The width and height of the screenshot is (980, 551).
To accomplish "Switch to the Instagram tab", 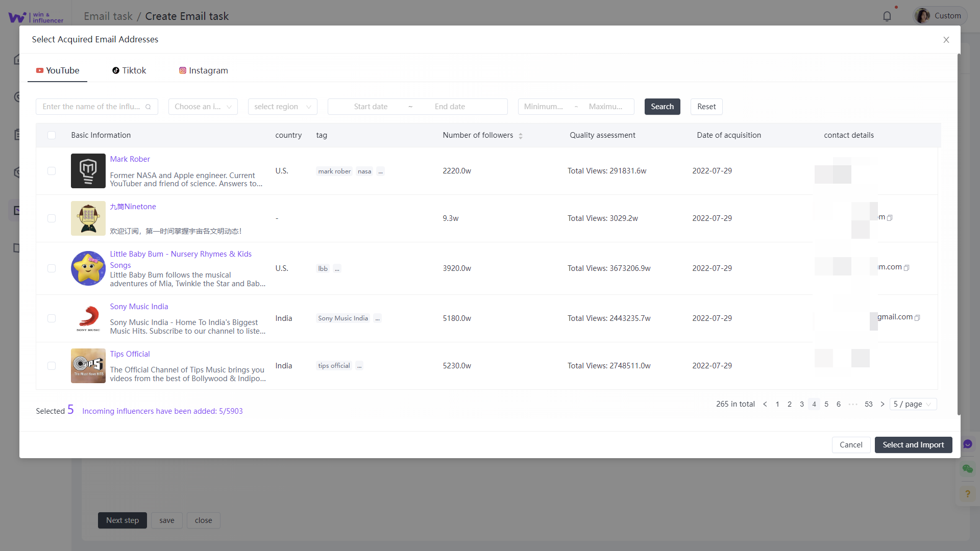I will [203, 70].
